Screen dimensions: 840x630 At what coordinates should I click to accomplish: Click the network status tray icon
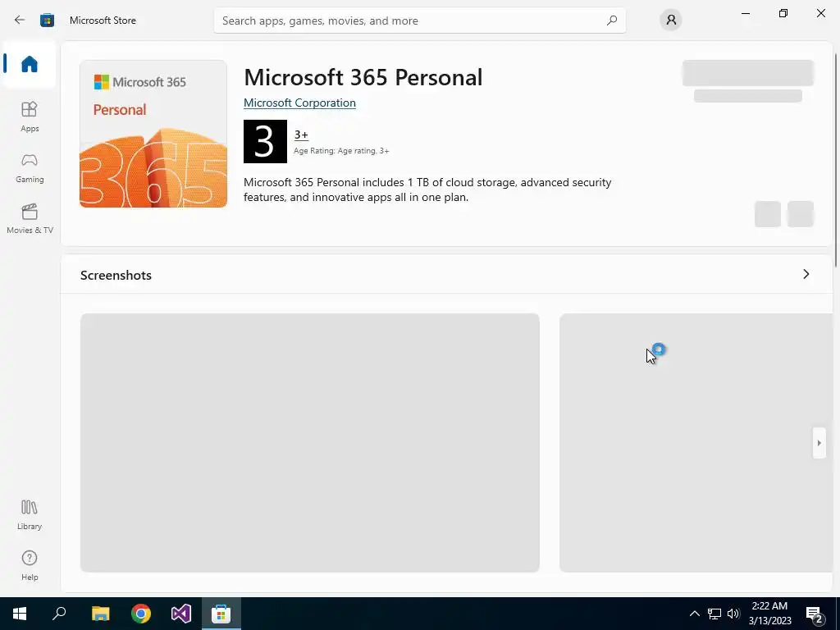tap(714, 614)
